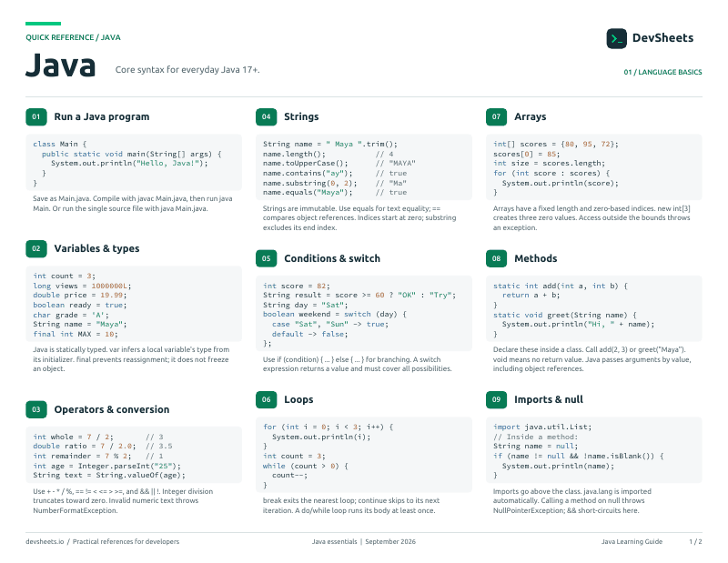Click the DevSheets terminal logo icon
This screenshot has width=728, height=563.
click(x=616, y=38)
